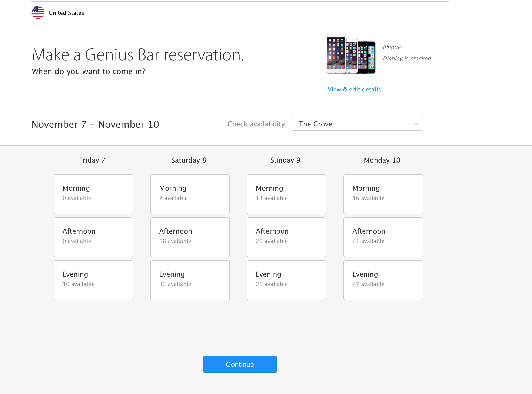Choose Monday 10 Evening with 27 available
The width and height of the screenshot is (532, 394).
[383, 280]
